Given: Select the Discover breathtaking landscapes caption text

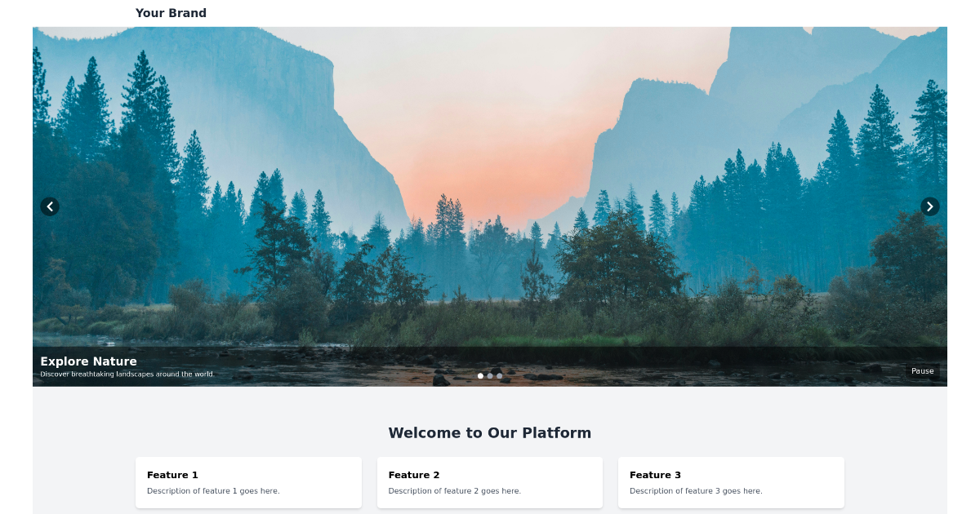Looking at the screenshot, I should click(x=127, y=374).
